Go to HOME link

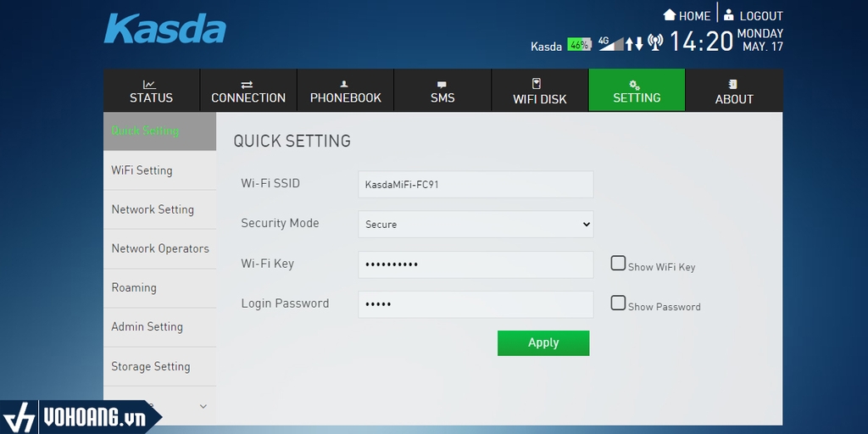[695, 16]
